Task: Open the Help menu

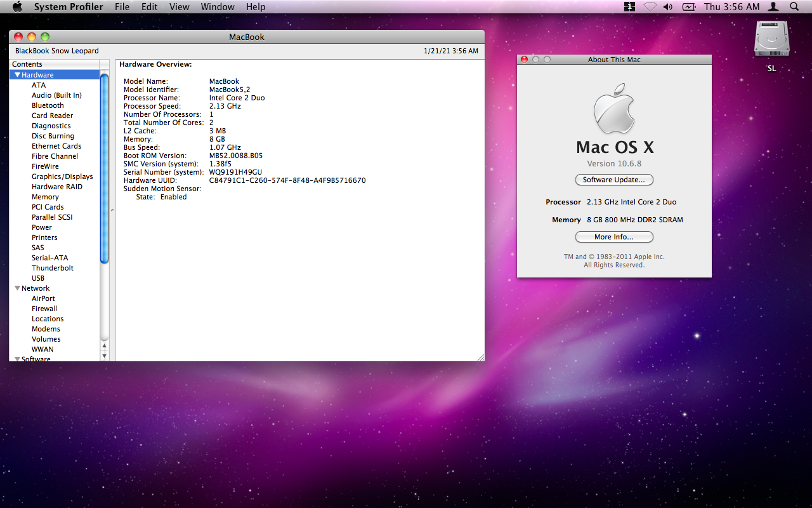Action: pyautogui.click(x=256, y=6)
